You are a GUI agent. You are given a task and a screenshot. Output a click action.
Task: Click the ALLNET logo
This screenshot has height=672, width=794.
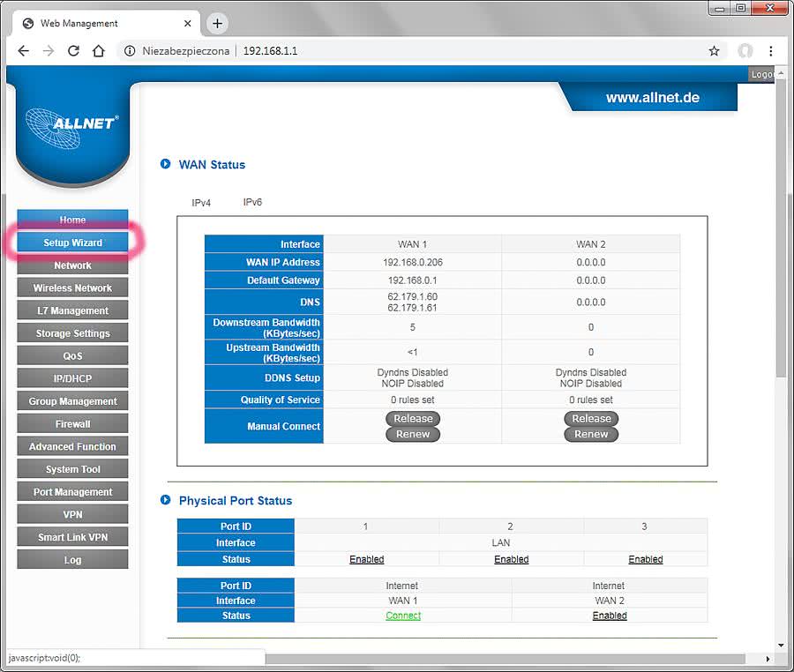[72, 124]
